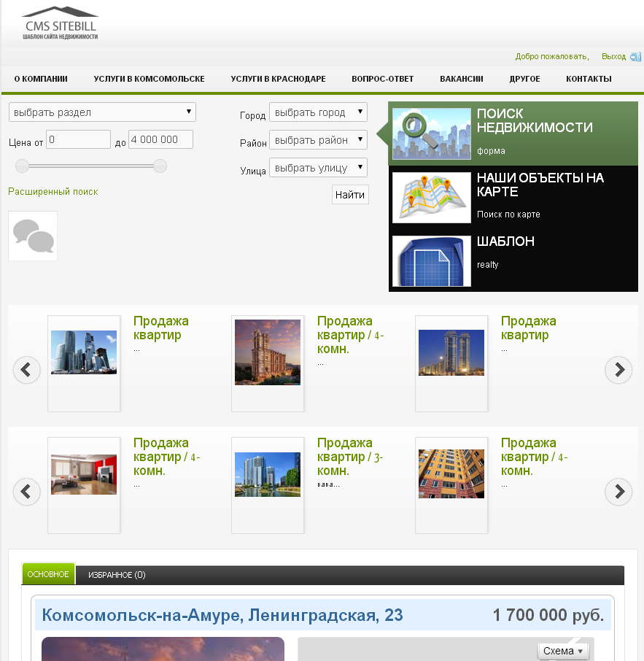Open the 'О компании' menu item
Viewport: 644px width, 661px height.
click(41, 79)
